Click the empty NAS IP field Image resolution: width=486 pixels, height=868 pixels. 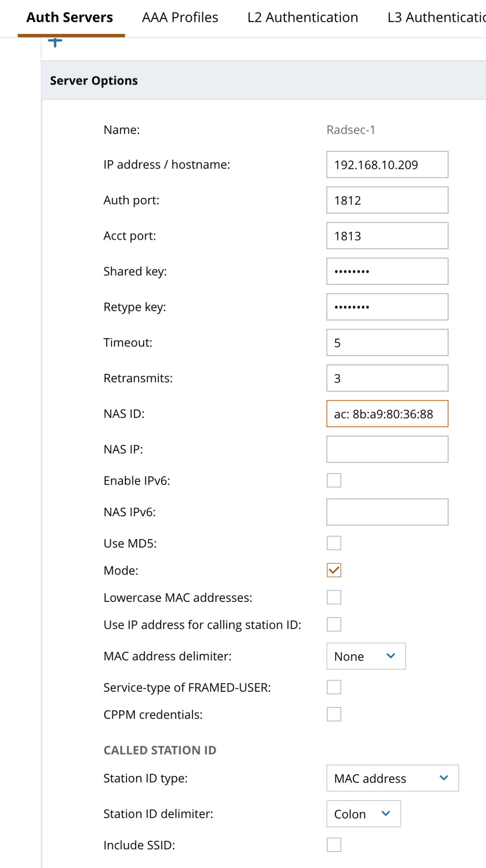[x=387, y=449]
